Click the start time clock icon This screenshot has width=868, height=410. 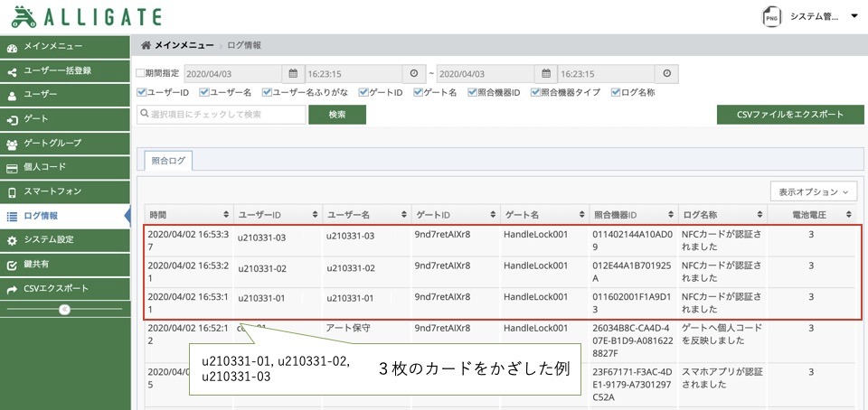coord(413,74)
